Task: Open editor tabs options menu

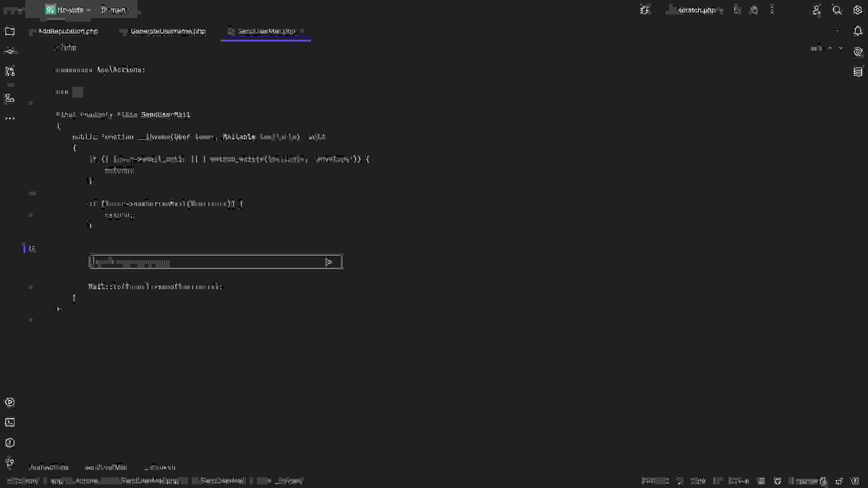Action: pyautogui.click(x=837, y=31)
